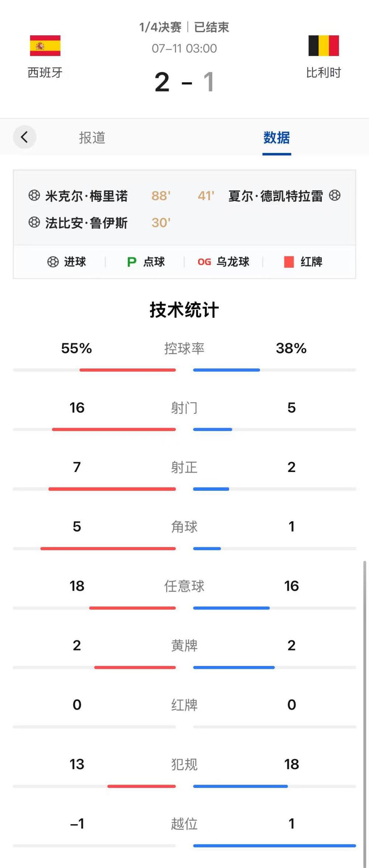Click the 2 - 1 match score
This screenshot has width=369, height=868.
tap(184, 82)
